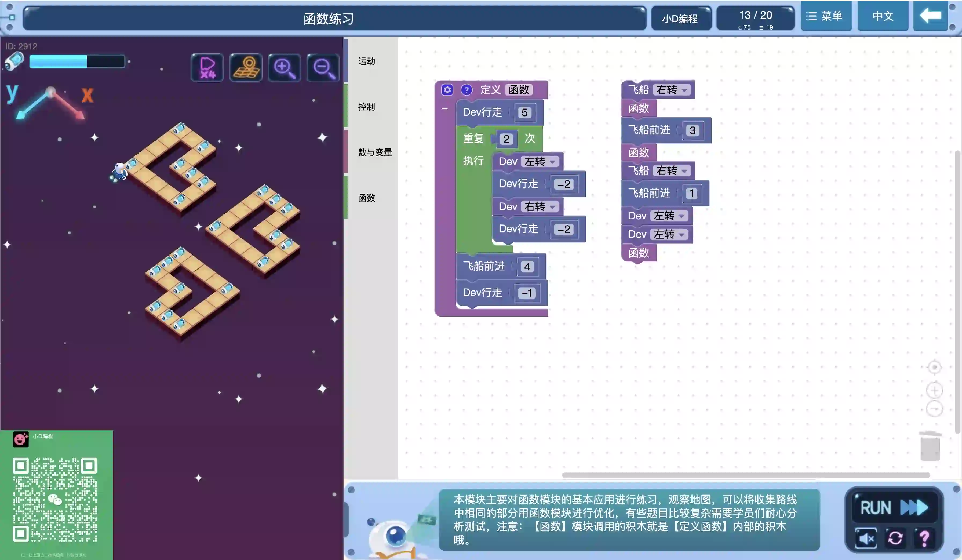962x560 pixels.
Task: Click the reset refresh icon below RUN
Action: [895, 539]
